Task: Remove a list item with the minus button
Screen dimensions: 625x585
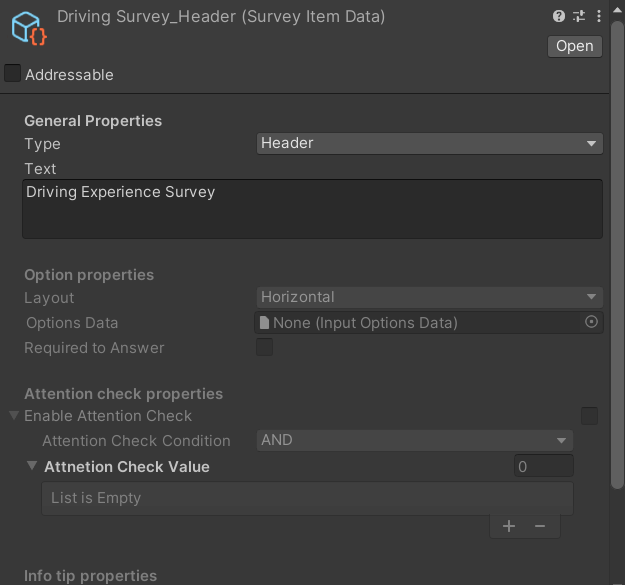Action: click(540, 526)
